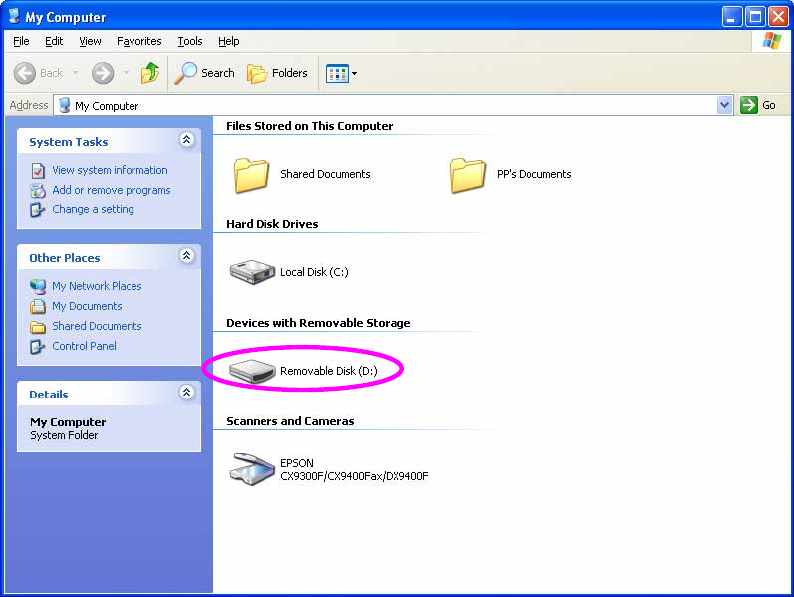
Task: Open Control Panel link
Action: point(84,346)
